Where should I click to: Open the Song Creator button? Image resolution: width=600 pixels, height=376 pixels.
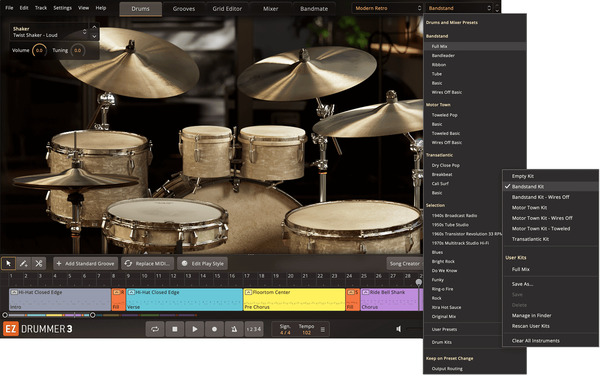[405, 264]
